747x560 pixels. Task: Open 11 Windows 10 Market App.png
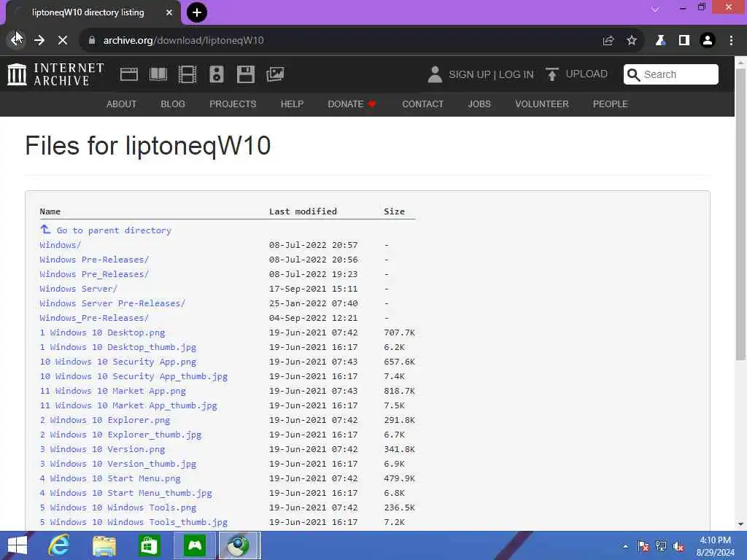click(x=113, y=391)
